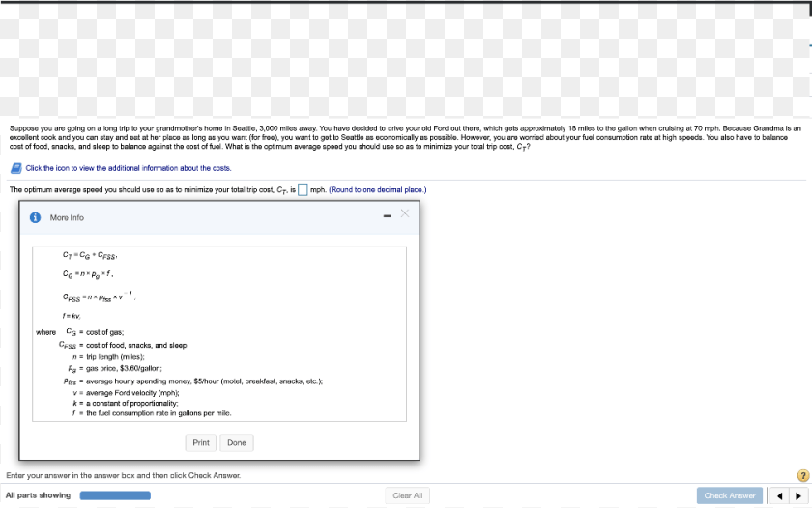Viewport: 812px width, 508px height.
Task: Click the More Info dialog title
Action: (67, 218)
